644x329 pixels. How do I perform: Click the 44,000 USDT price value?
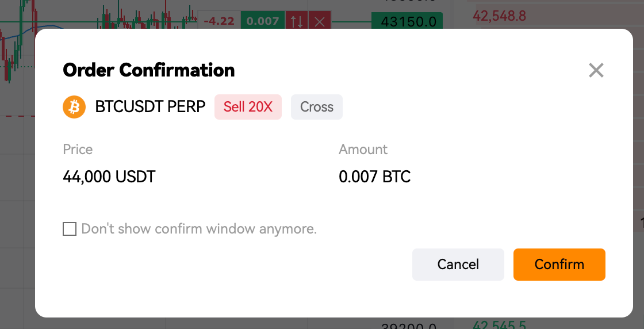pos(109,177)
